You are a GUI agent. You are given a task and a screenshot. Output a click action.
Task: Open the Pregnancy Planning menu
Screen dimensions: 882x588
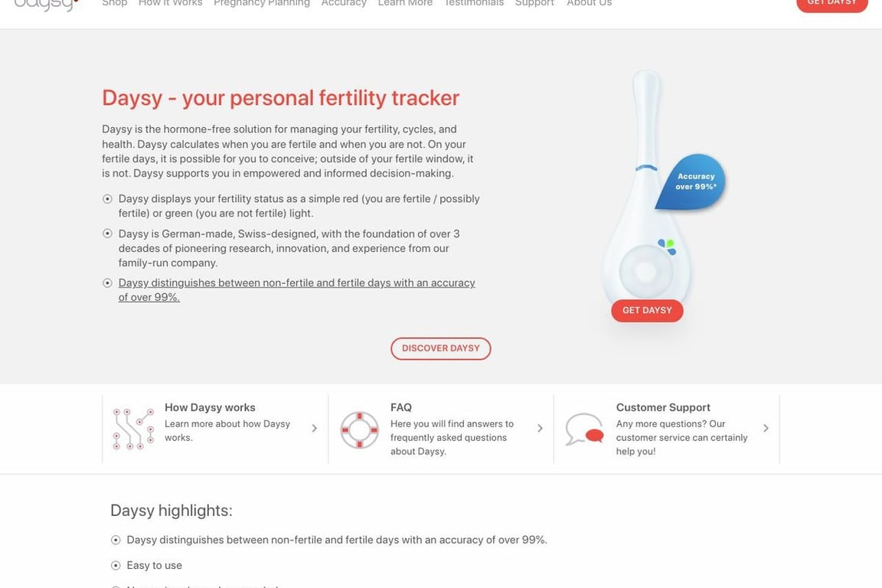point(262,3)
